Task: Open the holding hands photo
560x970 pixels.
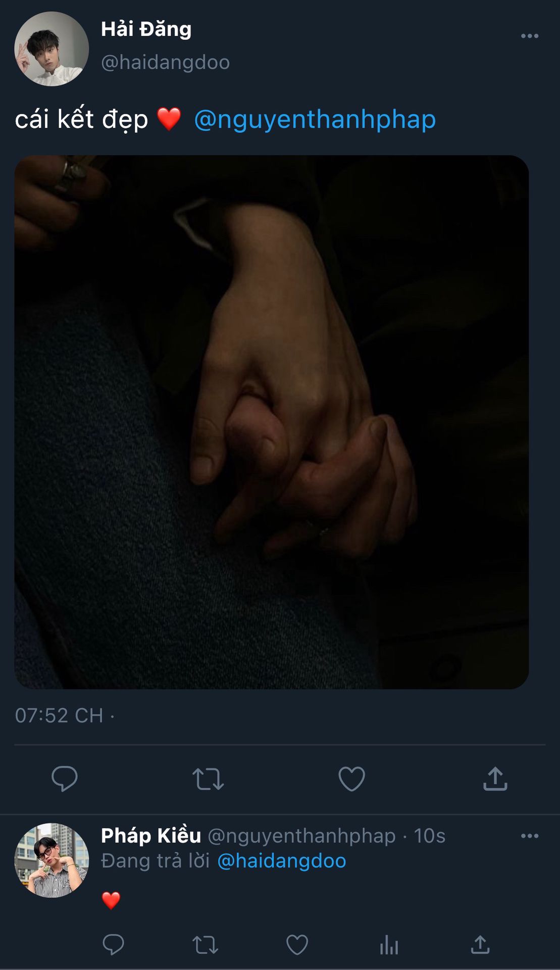Action: tap(272, 422)
